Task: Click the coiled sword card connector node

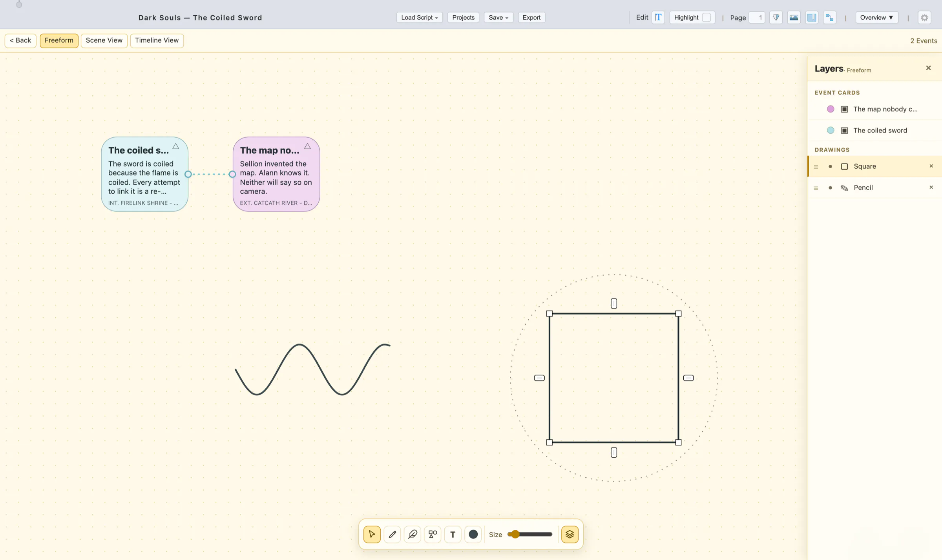Action: click(x=188, y=174)
